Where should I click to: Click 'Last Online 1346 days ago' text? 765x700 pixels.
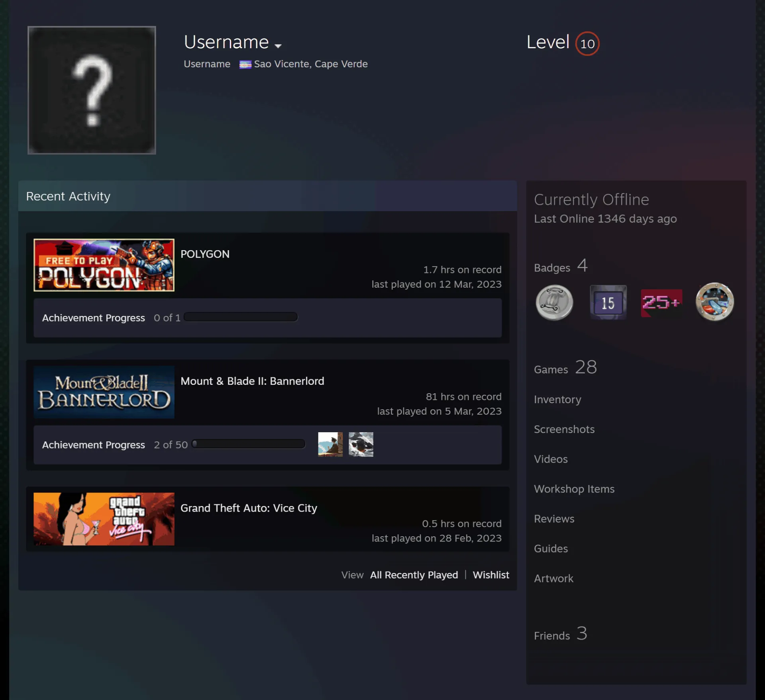(605, 219)
